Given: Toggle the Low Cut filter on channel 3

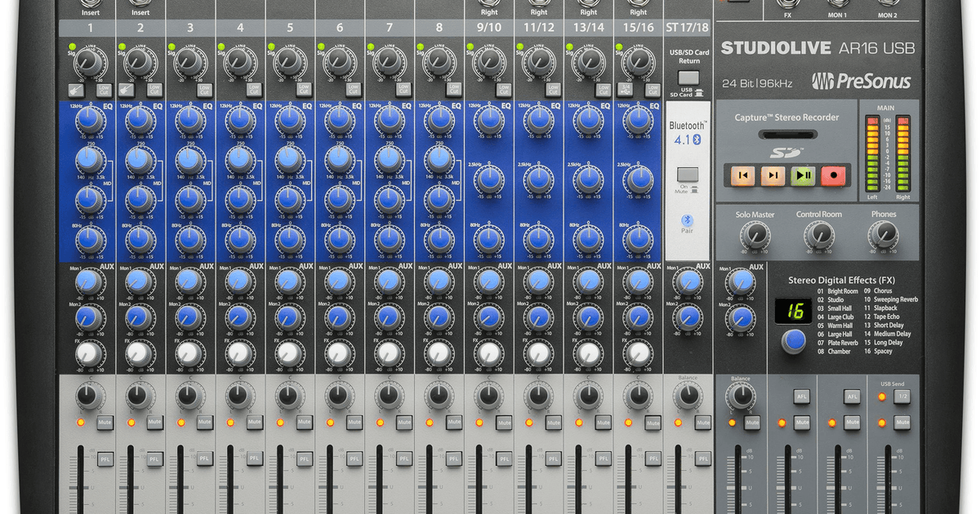Looking at the screenshot, I should coord(204,90).
